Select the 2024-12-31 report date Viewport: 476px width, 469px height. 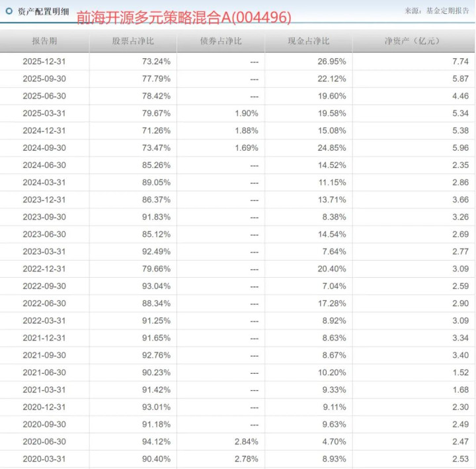click(44, 130)
